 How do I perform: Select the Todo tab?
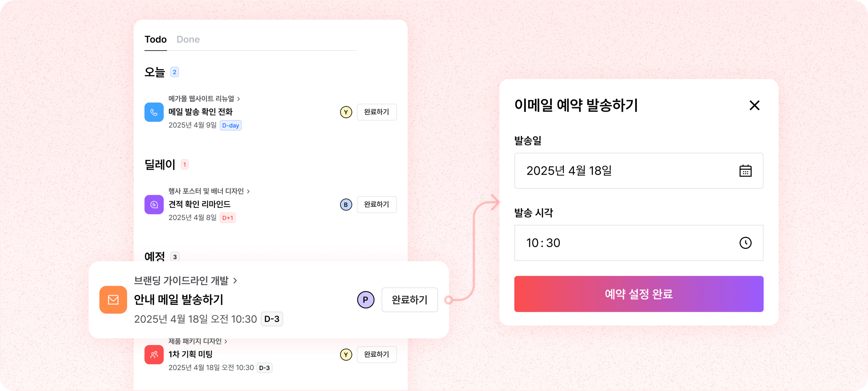click(x=156, y=39)
